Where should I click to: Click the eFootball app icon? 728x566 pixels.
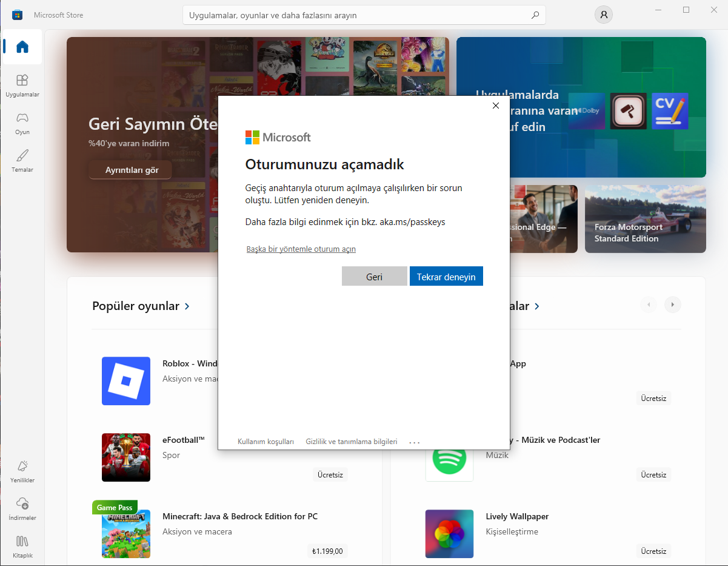[126, 457]
